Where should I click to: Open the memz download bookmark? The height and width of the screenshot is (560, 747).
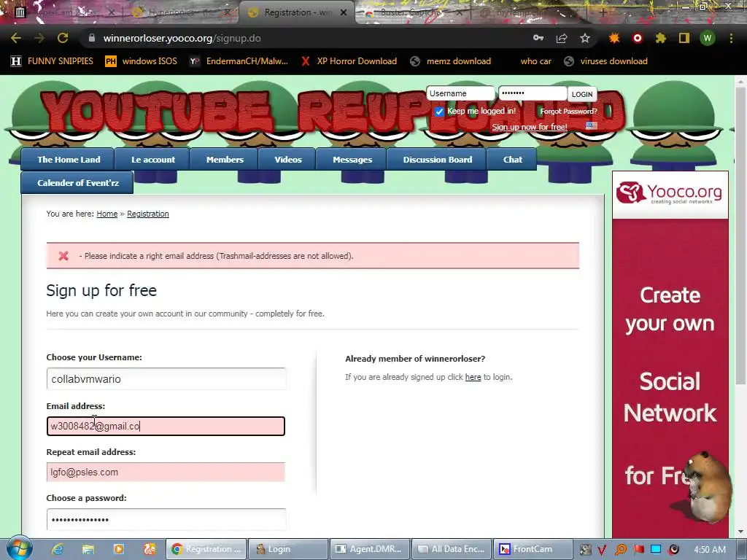[451, 61]
